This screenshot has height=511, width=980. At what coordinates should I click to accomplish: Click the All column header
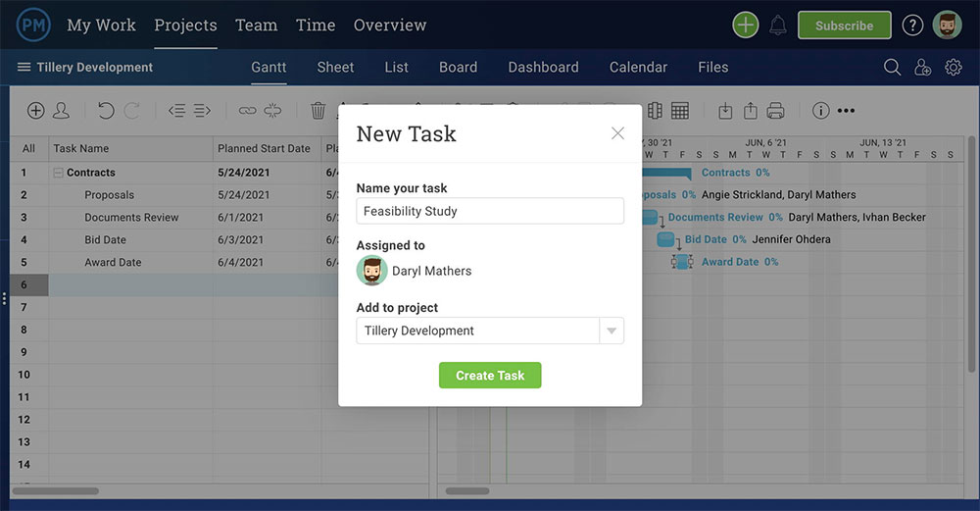click(x=28, y=148)
